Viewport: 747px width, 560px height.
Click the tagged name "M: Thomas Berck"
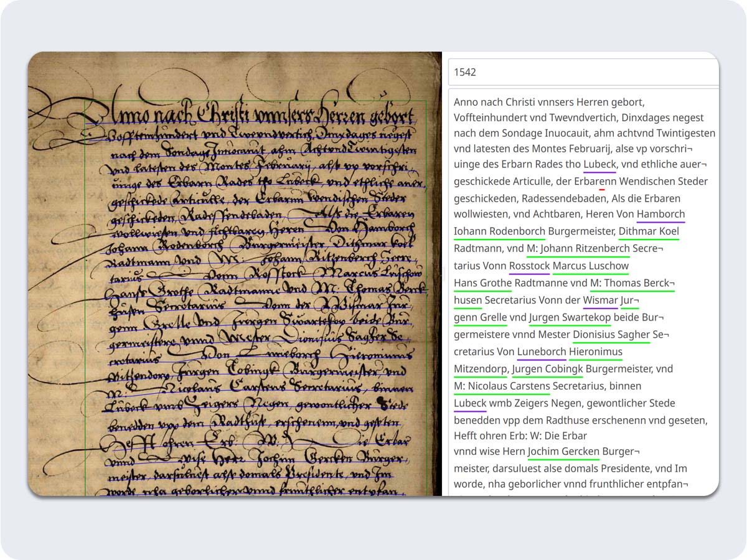tap(631, 283)
